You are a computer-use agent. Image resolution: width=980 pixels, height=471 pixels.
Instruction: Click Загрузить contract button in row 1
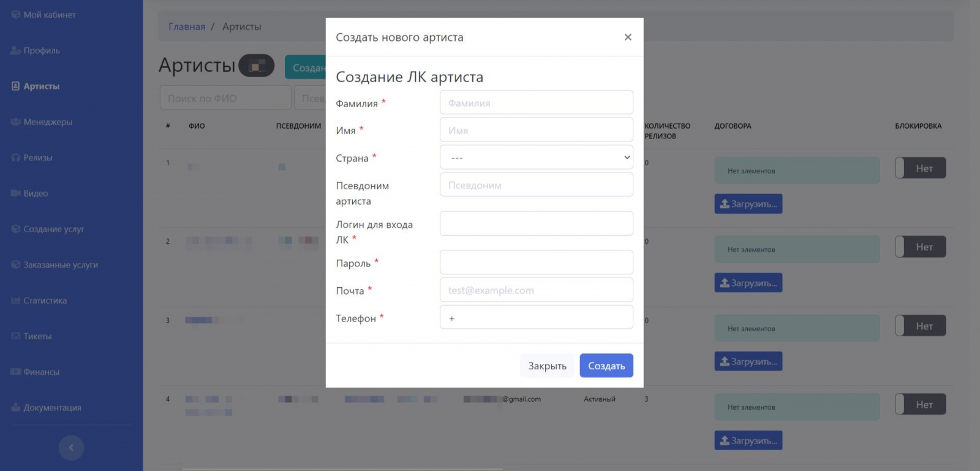[748, 204]
